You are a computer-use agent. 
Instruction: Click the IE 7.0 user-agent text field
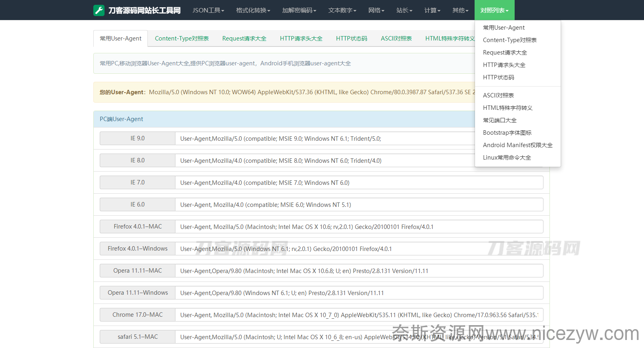click(x=359, y=183)
